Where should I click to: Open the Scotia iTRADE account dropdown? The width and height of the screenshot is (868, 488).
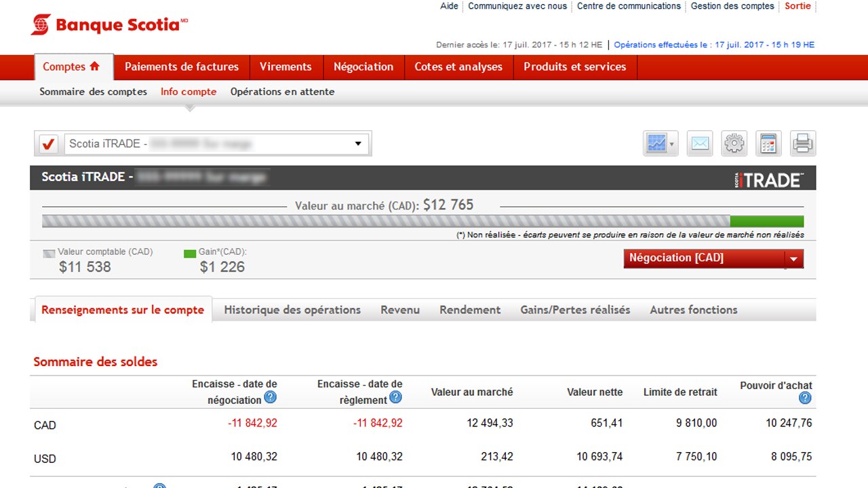pos(216,144)
